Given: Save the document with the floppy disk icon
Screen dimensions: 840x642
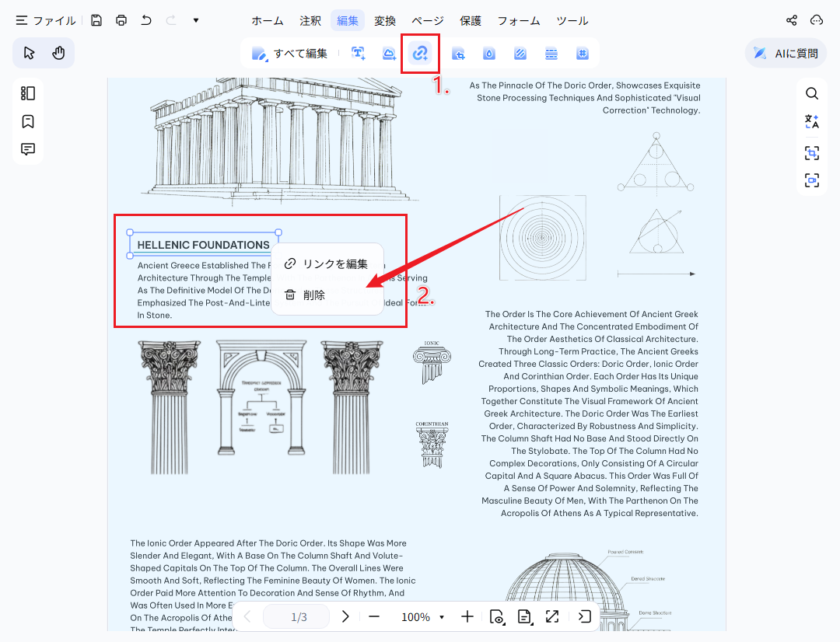Looking at the screenshot, I should click(x=96, y=20).
